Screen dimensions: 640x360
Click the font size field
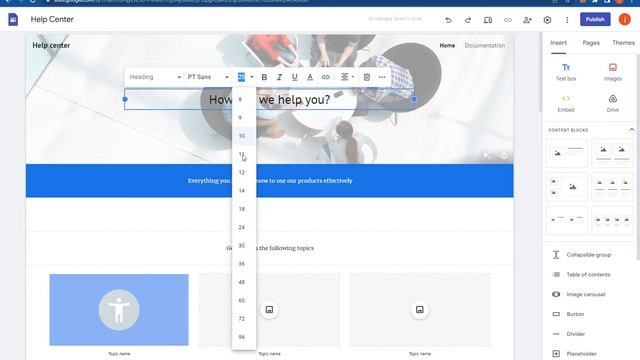pos(241,77)
